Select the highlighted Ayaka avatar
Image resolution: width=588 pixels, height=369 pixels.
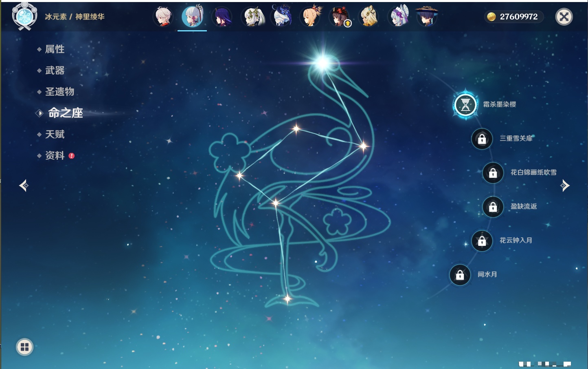192,17
